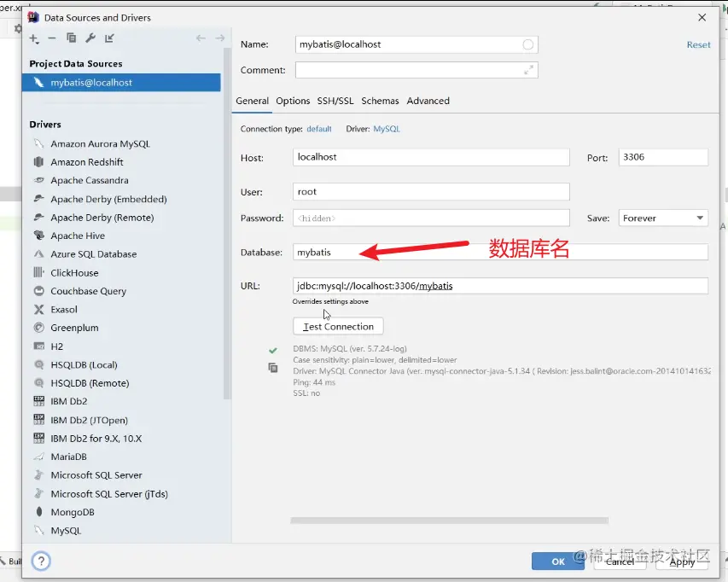
Task: Focus the Name input field
Action: coord(416,44)
